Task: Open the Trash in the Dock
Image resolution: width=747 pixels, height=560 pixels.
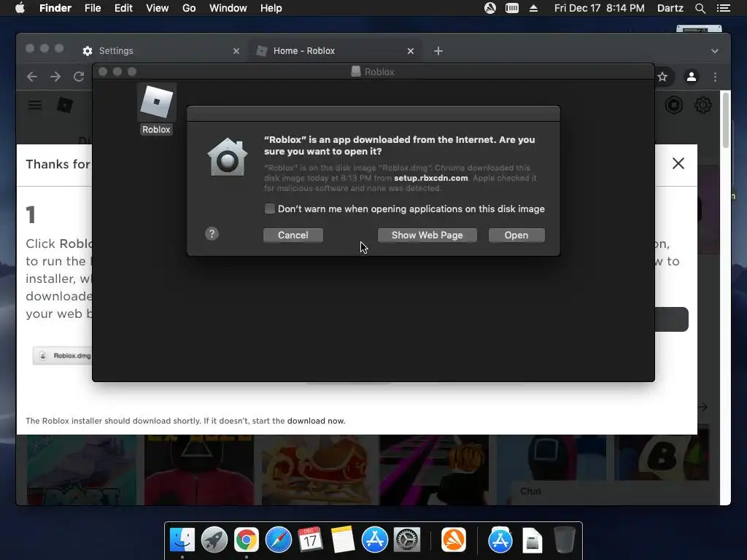Action: [x=565, y=540]
